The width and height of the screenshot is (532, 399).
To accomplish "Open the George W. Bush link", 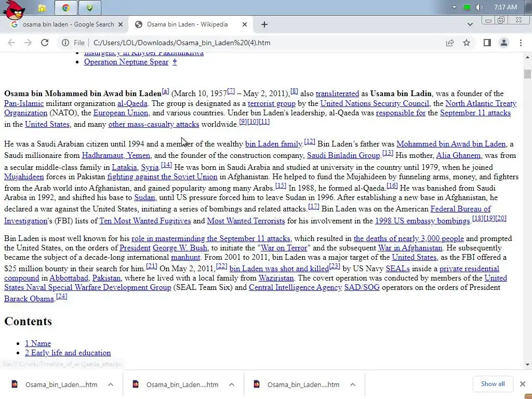I will coord(180,248).
